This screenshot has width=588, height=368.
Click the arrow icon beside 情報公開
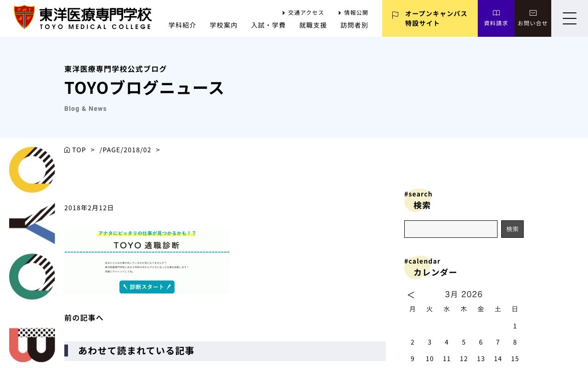[339, 12]
